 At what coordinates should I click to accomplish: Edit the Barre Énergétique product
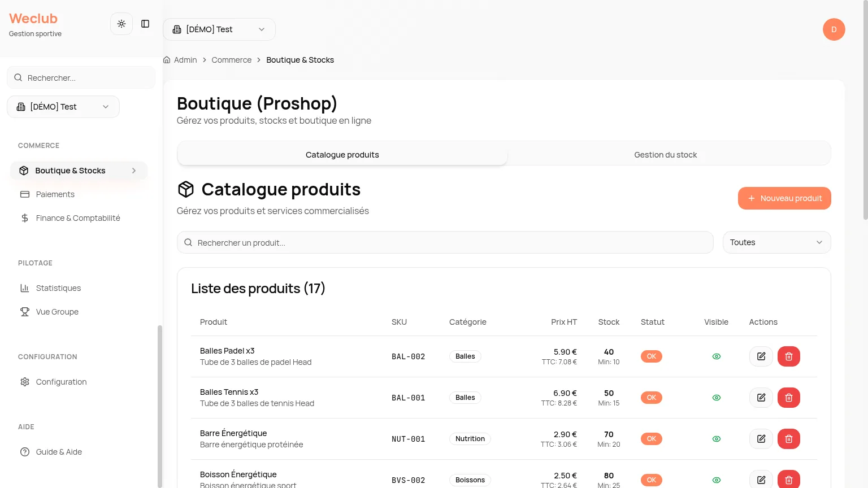(761, 439)
